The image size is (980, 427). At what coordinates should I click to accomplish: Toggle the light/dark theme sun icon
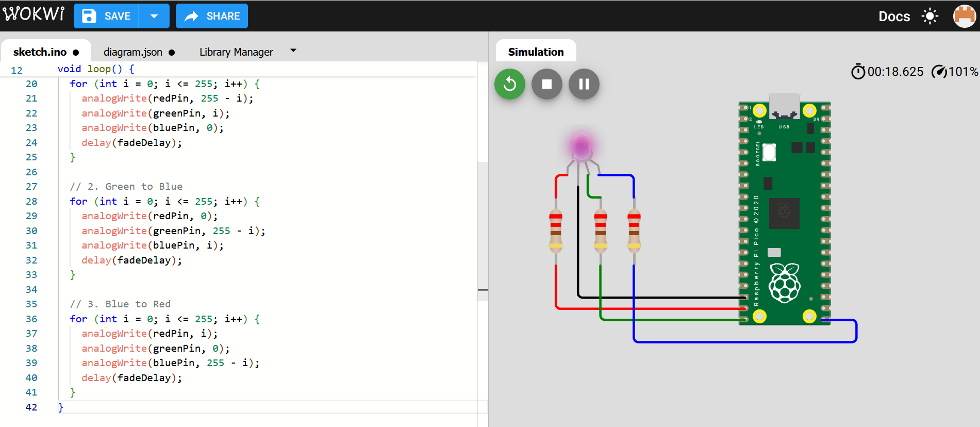coord(930,17)
